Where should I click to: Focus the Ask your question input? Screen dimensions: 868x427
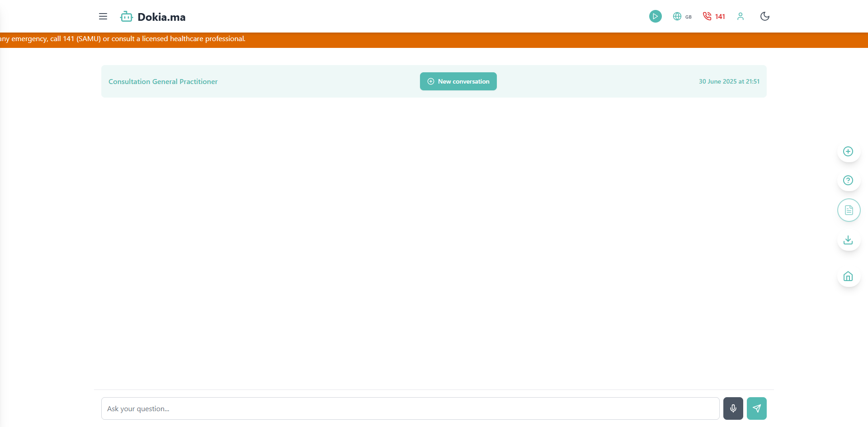pos(410,408)
